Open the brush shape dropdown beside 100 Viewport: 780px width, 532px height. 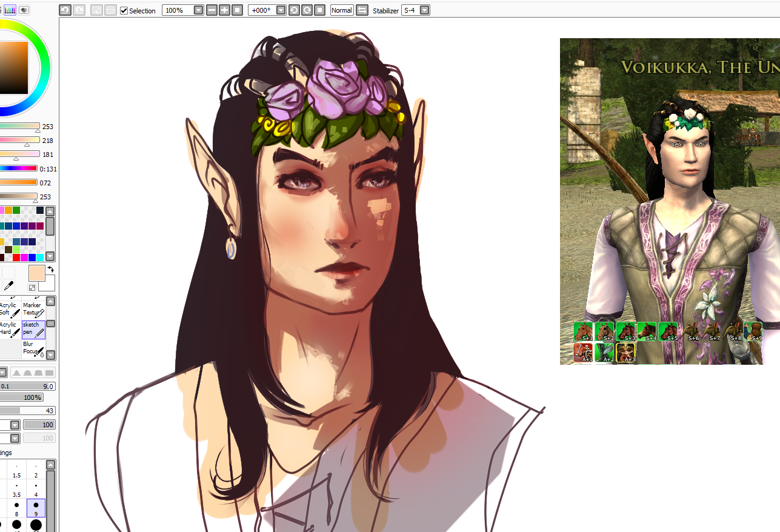(x=15, y=425)
